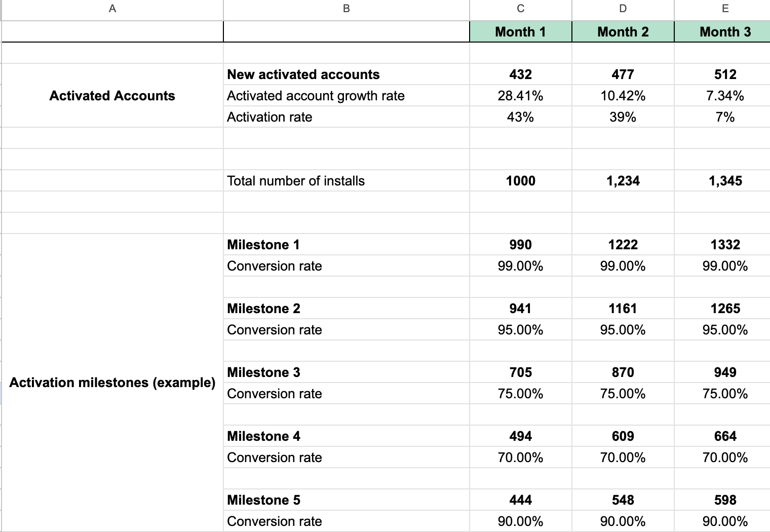Click the Milestone 1 label cell
770x532 pixels.
pyautogui.click(x=346, y=245)
